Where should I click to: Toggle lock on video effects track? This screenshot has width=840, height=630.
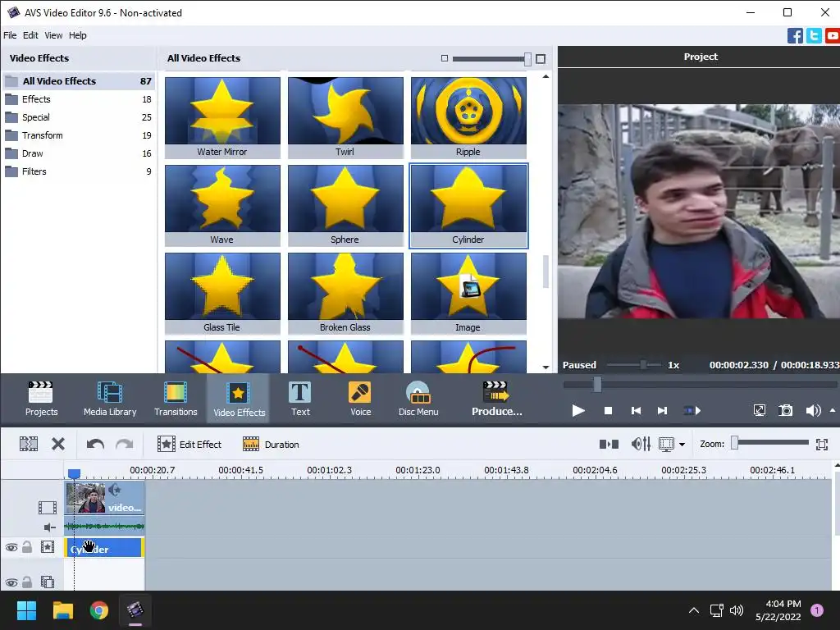point(27,547)
